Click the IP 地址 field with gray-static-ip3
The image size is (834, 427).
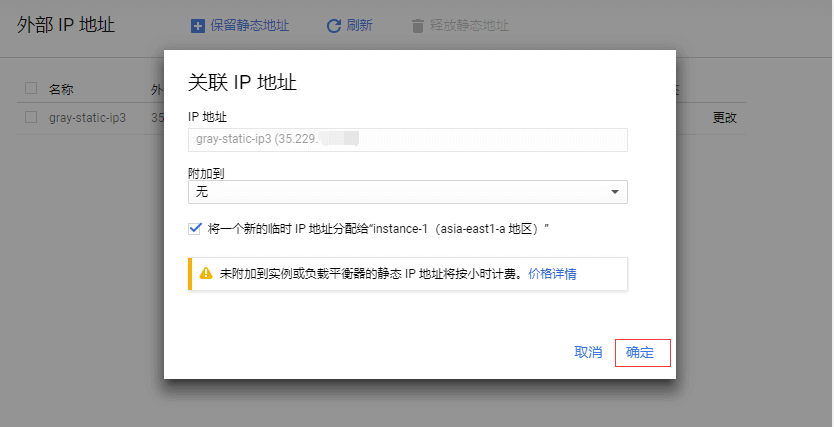(x=407, y=140)
